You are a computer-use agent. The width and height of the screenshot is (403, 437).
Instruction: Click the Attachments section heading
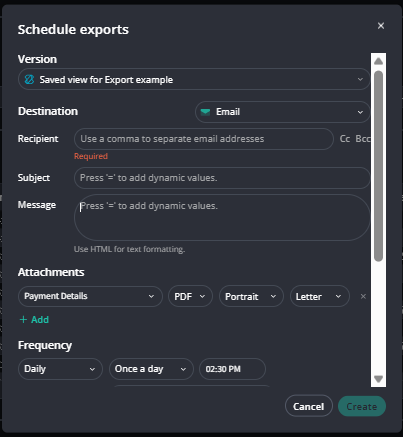pyautogui.click(x=51, y=272)
